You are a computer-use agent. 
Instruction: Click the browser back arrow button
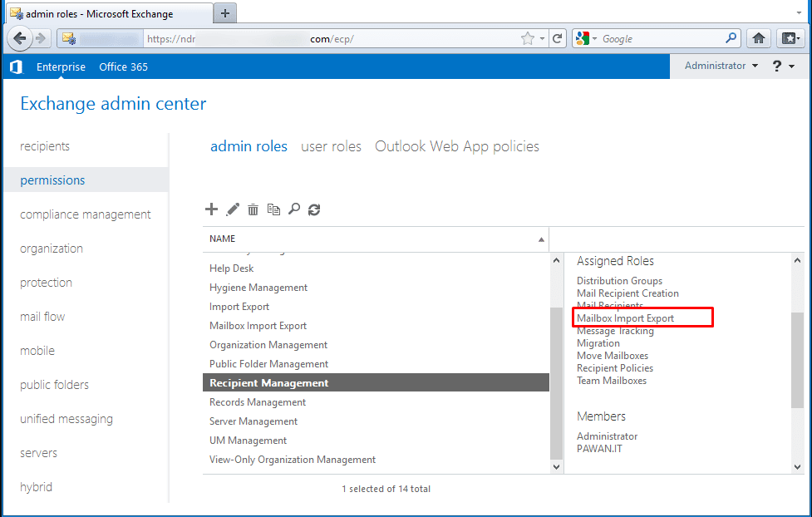pyautogui.click(x=20, y=38)
